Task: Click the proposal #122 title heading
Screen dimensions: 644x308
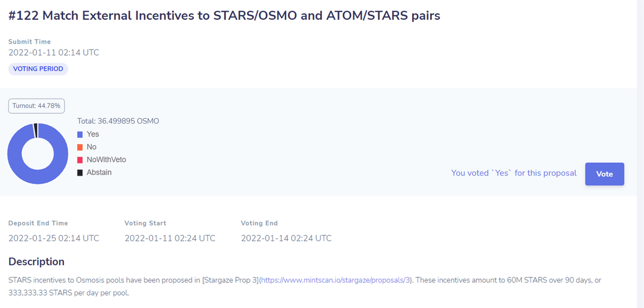Action: 224,16
